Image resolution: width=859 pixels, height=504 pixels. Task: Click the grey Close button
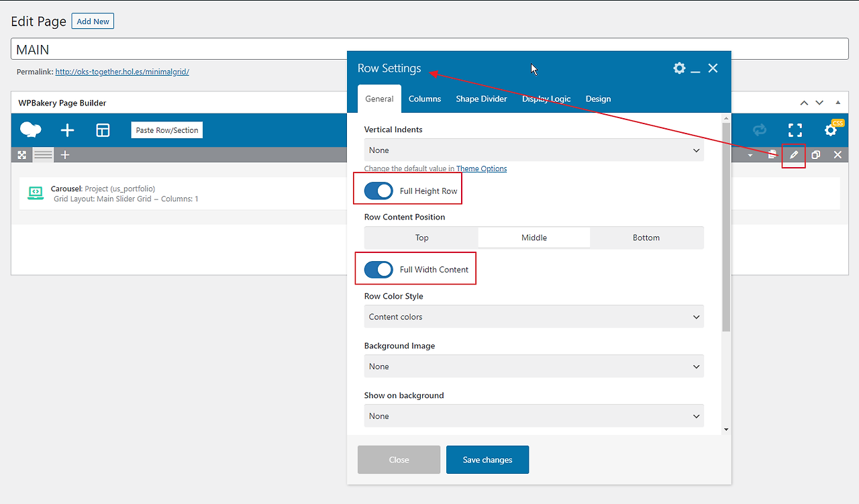click(x=399, y=460)
